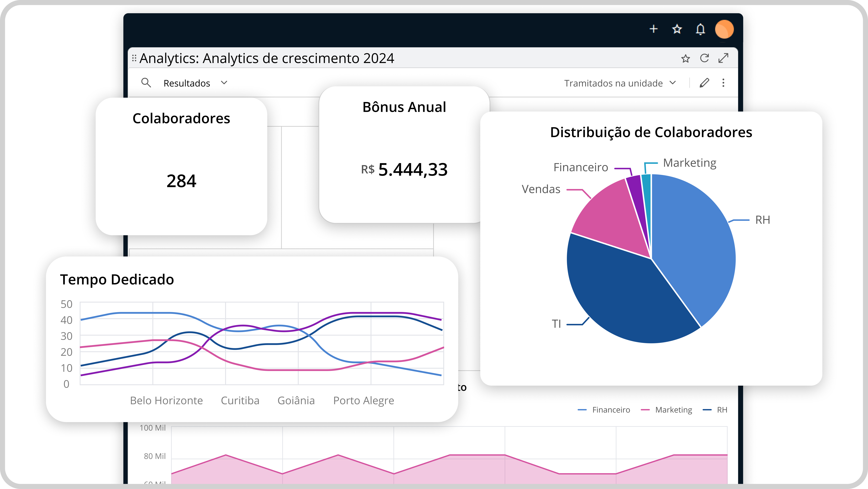The height and width of the screenshot is (489, 868).
Task: Click the search magnifier icon
Action: pyautogui.click(x=146, y=83)
